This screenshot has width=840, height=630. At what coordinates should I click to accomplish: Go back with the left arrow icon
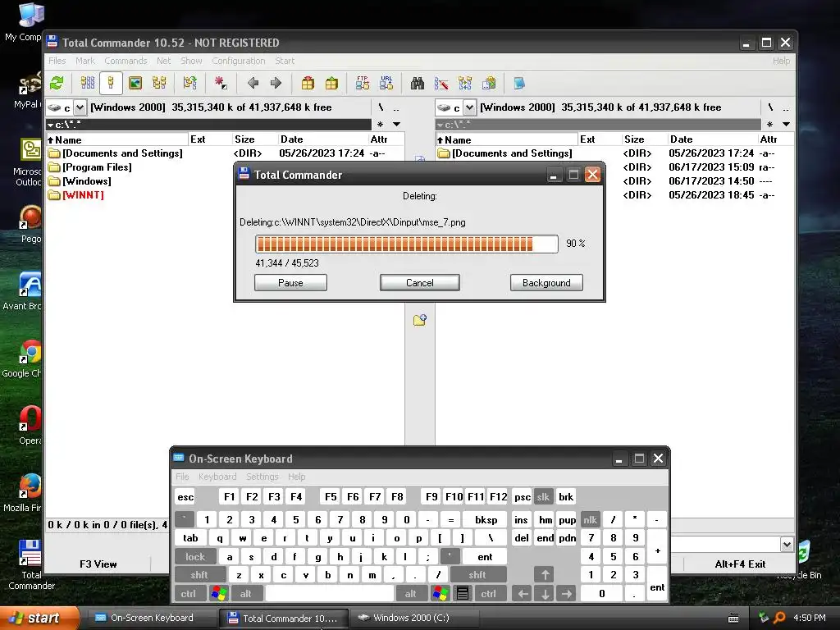tap(253, 83)
